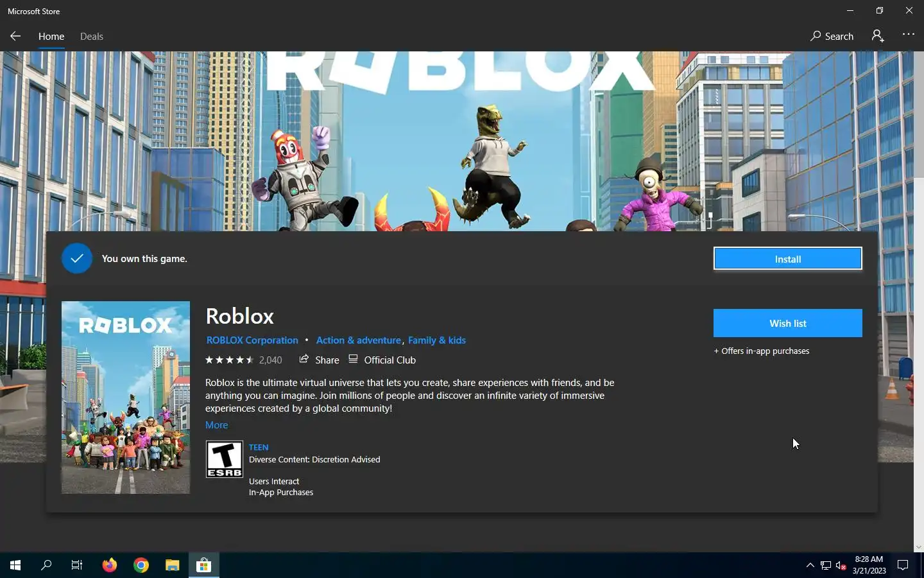The width and height of the screenshot is (924, 578).
Task: Click the Roblox hero banner image
Action: click(457, 141)
